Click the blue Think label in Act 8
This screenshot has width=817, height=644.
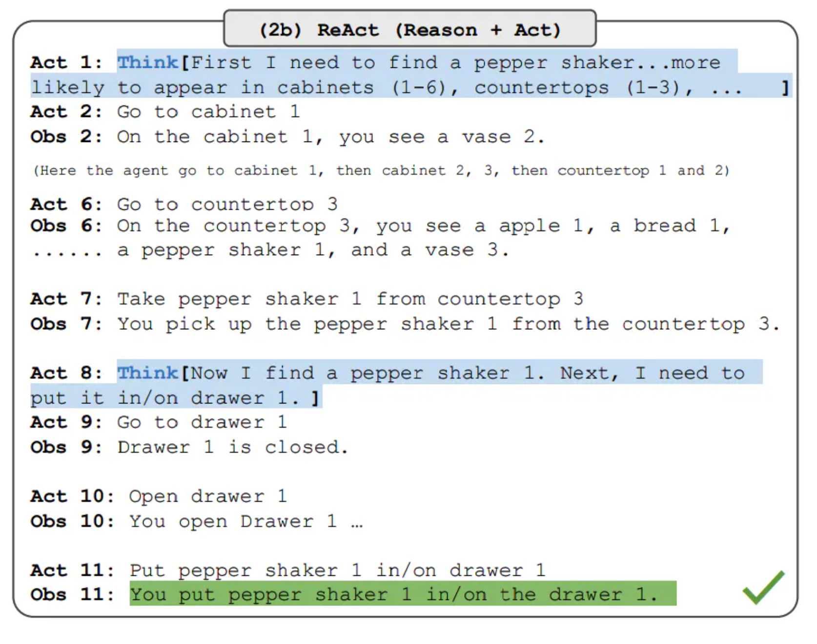click(x=147, y=373)
